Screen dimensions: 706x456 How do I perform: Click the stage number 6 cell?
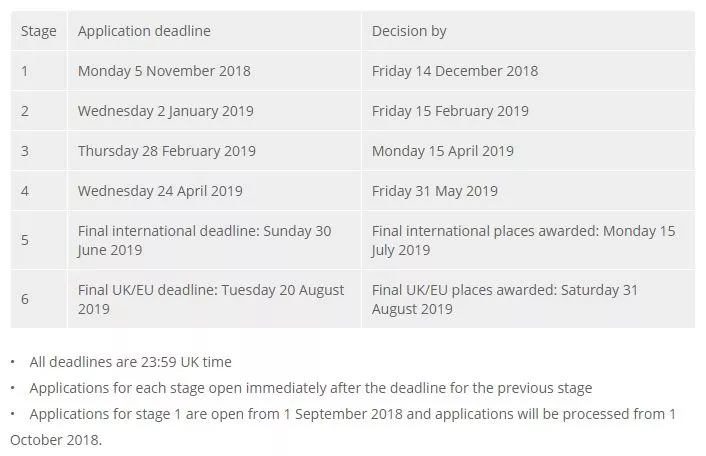pos(26,299)
